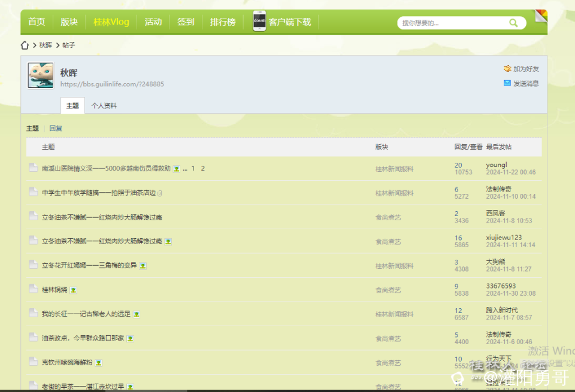Screen dimensions: 575x392
Task: Open the 桂林Vlog navigation menu item
Action: [111, 22]
